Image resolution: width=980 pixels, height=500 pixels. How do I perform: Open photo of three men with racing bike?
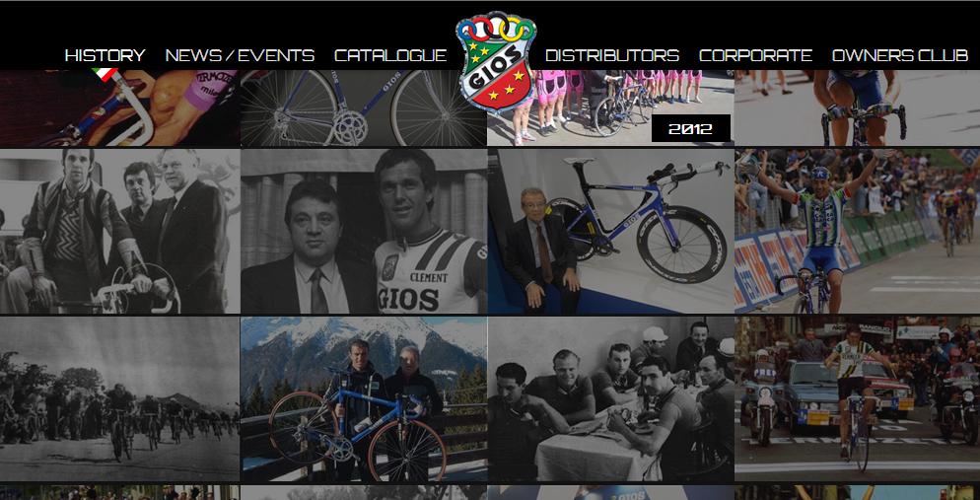coord(119,231)
